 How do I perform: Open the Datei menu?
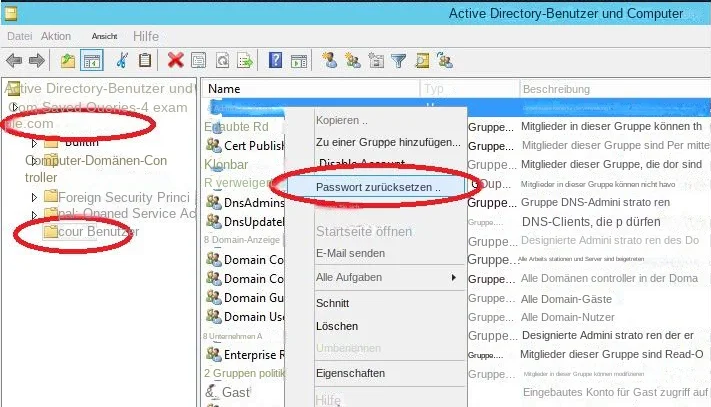[19, 36]
